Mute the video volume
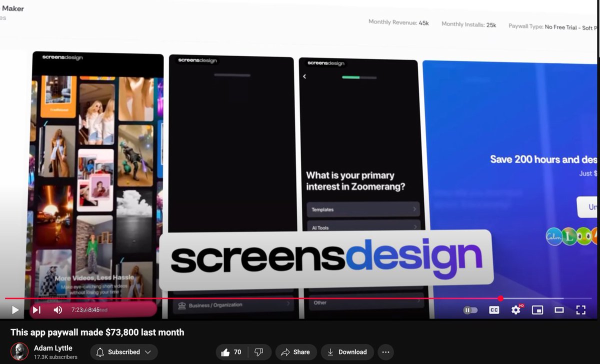The height and width of the screenshot is (364, 600). click(x=58, y=310)
